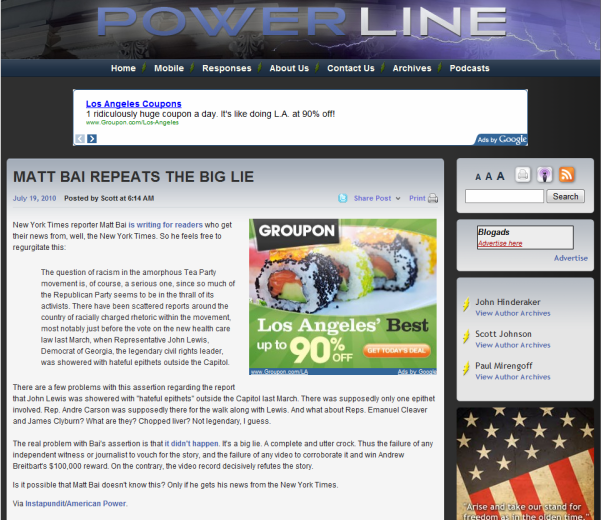View John Hinderaker's author archives
The image size is (601, 520).
[513, 313]
